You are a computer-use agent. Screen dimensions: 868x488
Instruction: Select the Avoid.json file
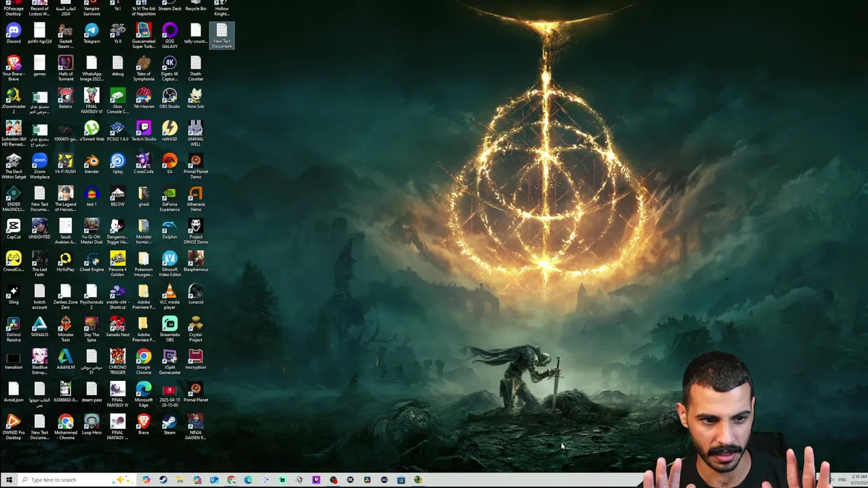pyautogui.click(x=14, y=391)
